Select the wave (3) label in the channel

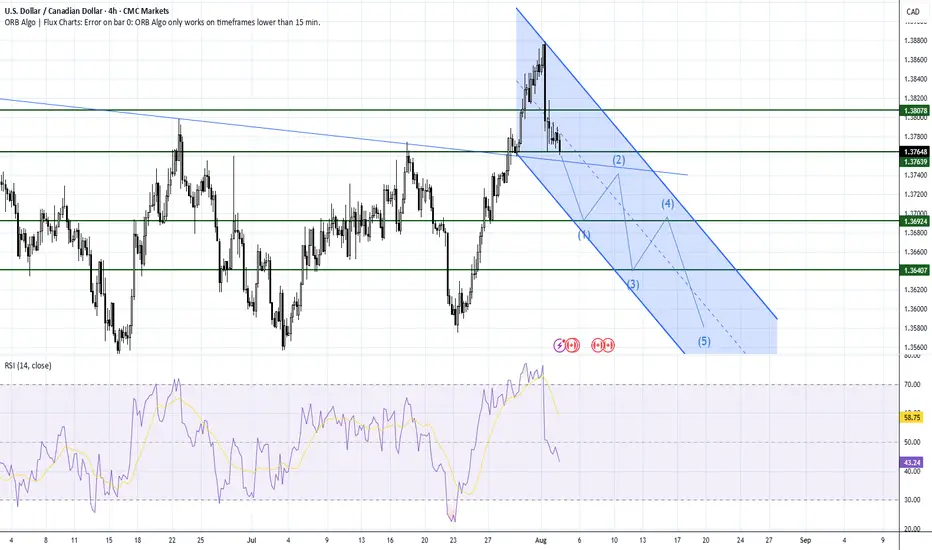(632, 284)
